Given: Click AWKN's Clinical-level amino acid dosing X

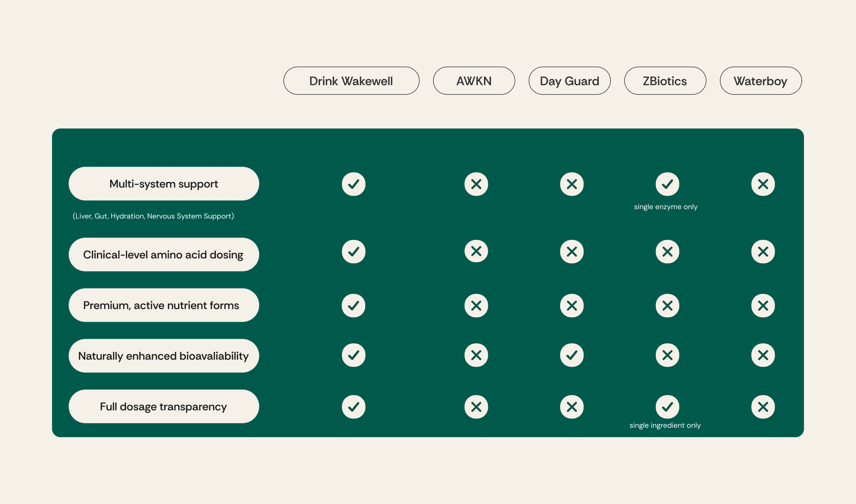Looking at the screenshot, I should 476,251.
